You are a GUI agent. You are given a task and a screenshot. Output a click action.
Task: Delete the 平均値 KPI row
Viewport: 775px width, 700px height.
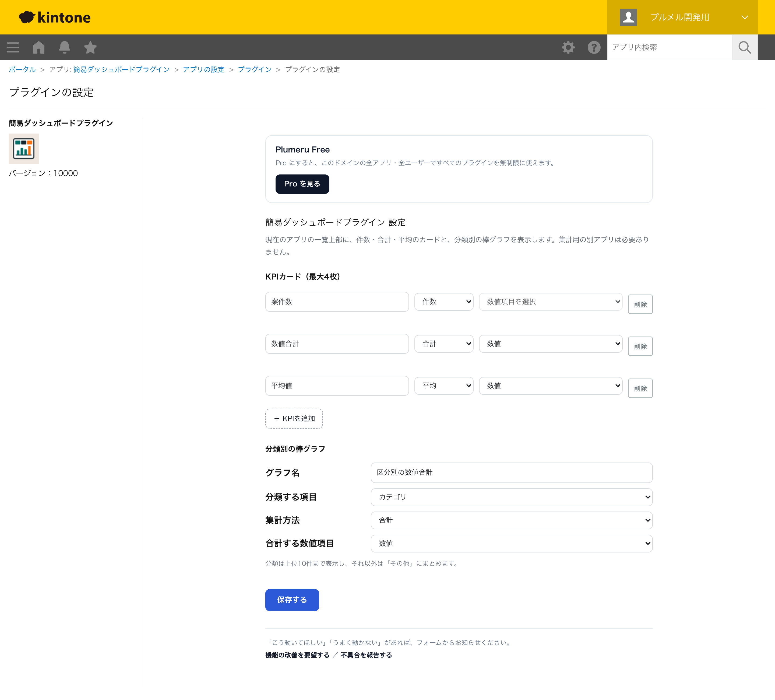click(x=640, y=388)
